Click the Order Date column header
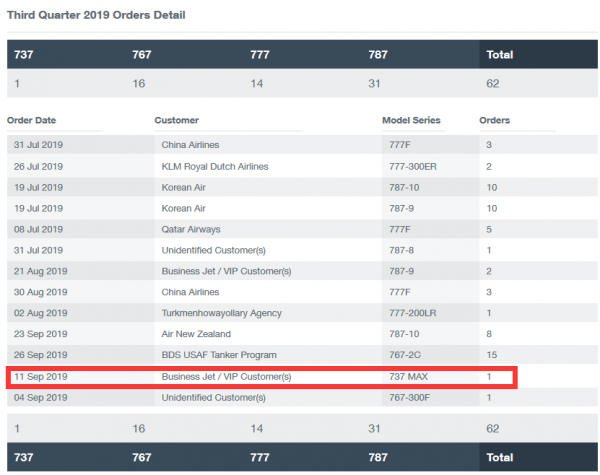600x475 pixels. (x=32, y=121)
